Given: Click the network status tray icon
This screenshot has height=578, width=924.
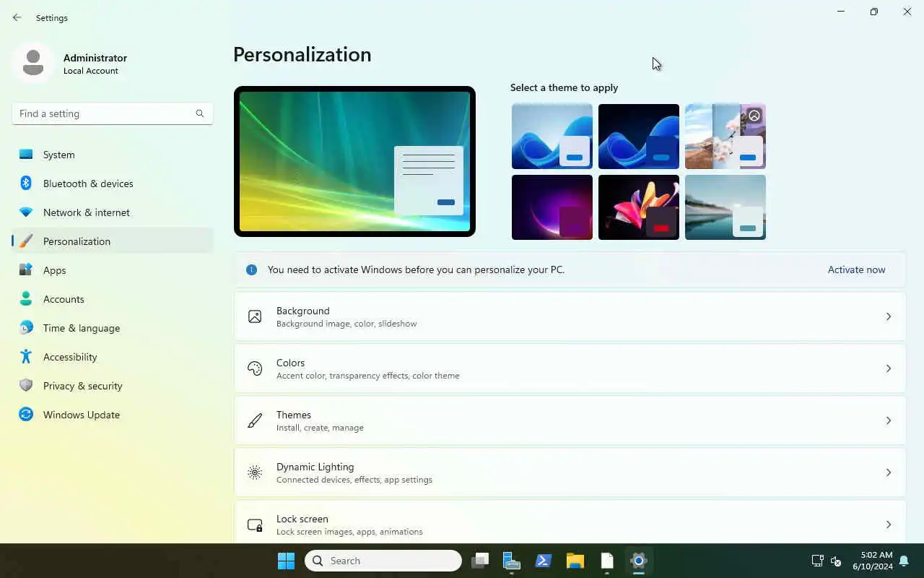Looking at the screenshot, I should point(817,561).
